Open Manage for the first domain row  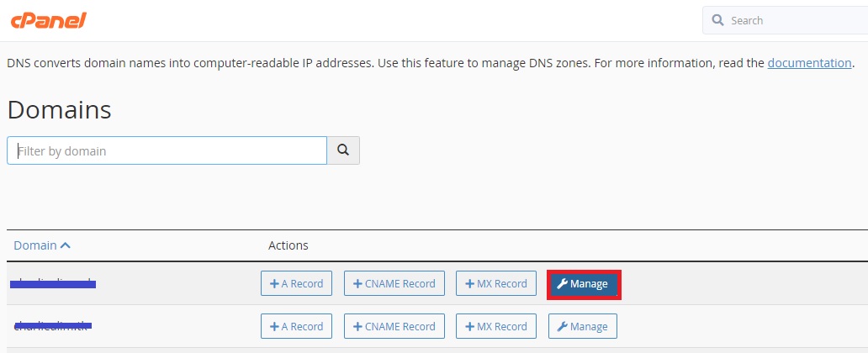(x=583, y=284)
